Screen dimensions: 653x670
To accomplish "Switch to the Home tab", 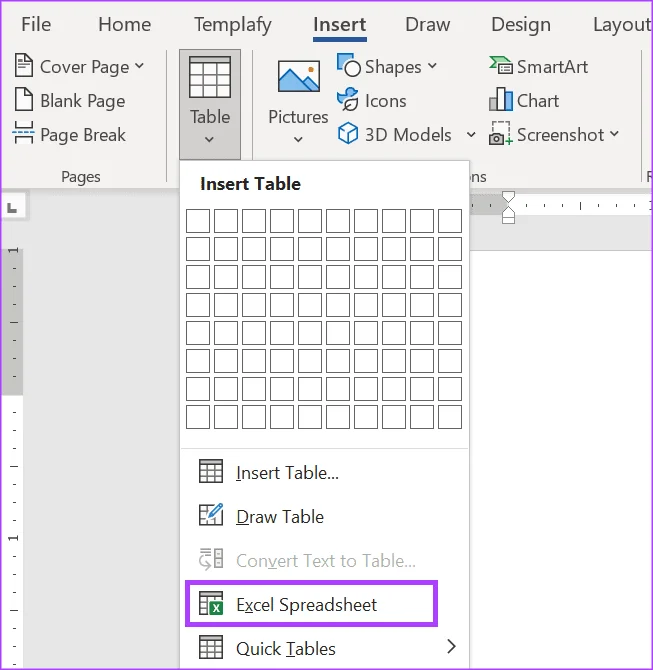I will pos(124,24).
